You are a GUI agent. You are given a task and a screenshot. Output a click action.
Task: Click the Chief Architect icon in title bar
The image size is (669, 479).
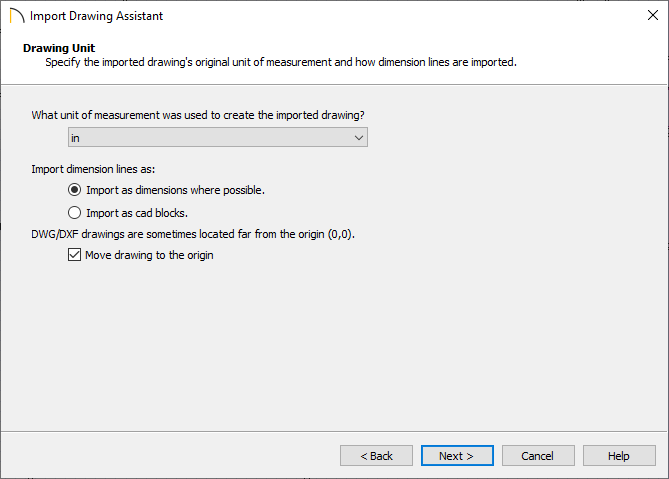coord(17,16)
